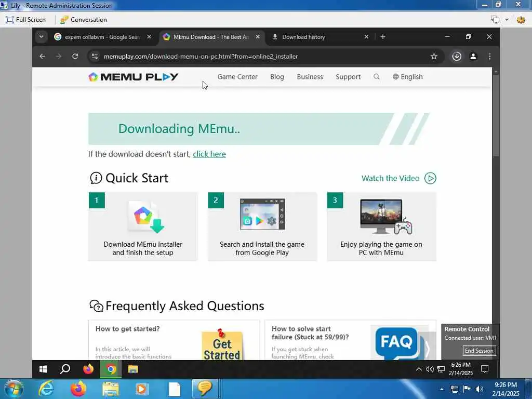Click remote network tray icon
The width and height of the screenshot is (532, 399).
coord(441,369)
